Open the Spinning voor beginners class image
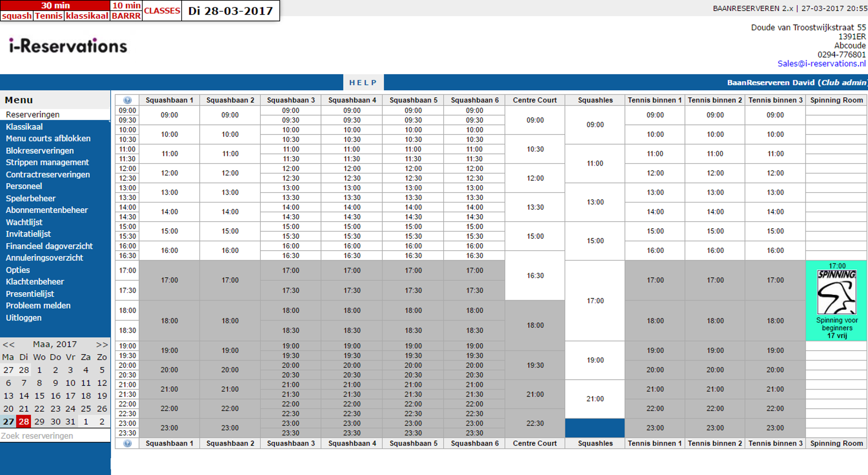The width and height of the screenshot is (868, 475). point(836,293)
